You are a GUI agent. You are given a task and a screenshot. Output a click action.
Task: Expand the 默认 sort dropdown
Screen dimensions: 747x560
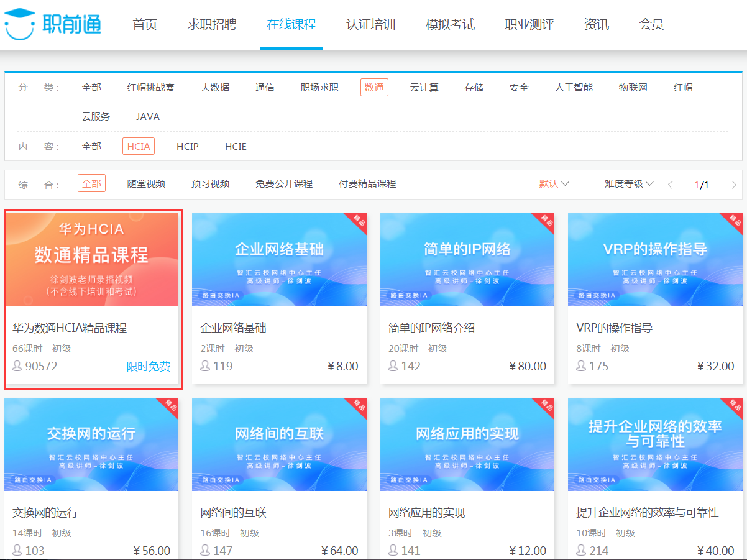pyautogui.click(x=554, y=184)
